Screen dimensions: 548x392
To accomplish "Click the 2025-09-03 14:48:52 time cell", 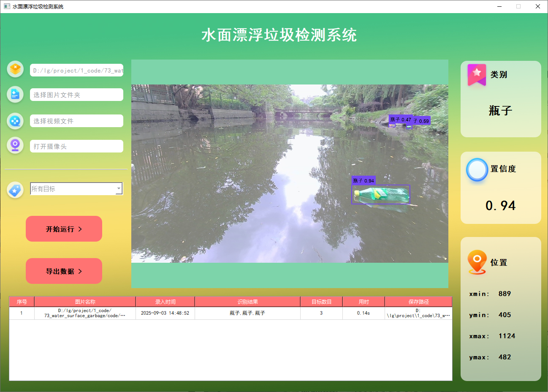I will point(165,313).
